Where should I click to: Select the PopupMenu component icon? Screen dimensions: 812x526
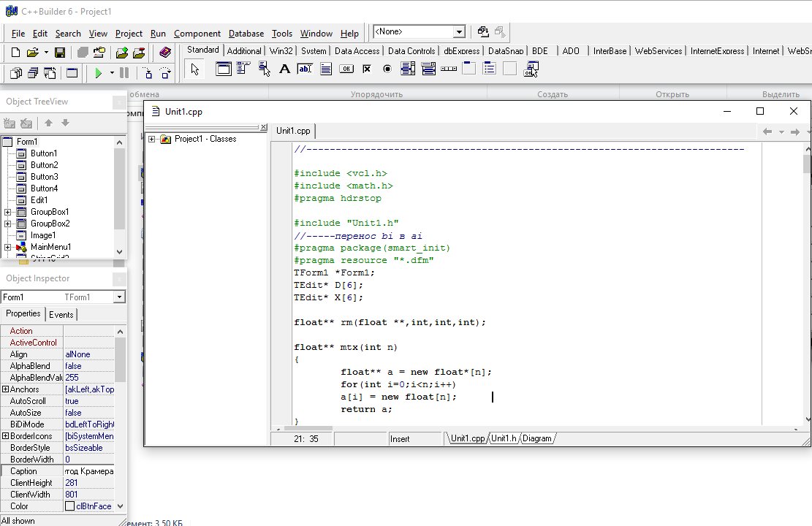click(264, 69)
